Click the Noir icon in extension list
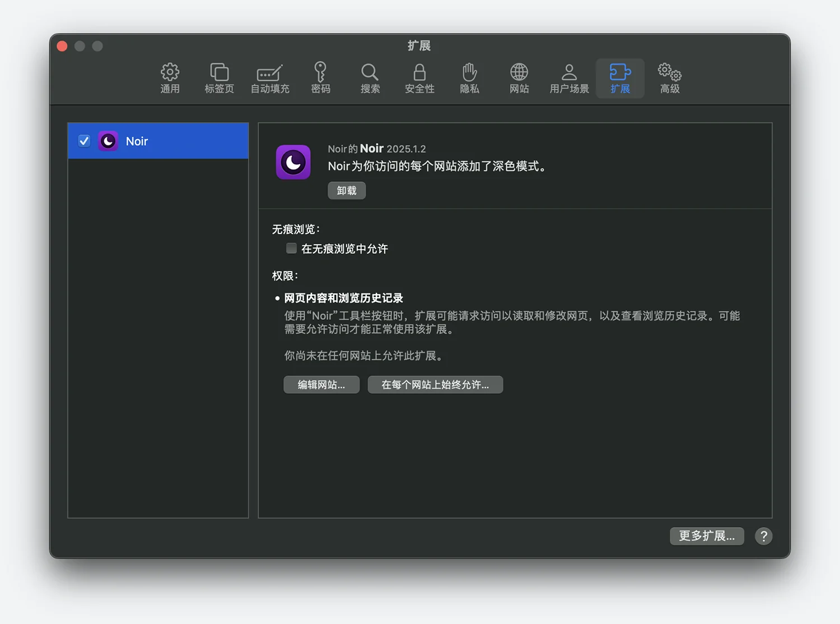The image size is (840, 624). (x=108, y=141)
